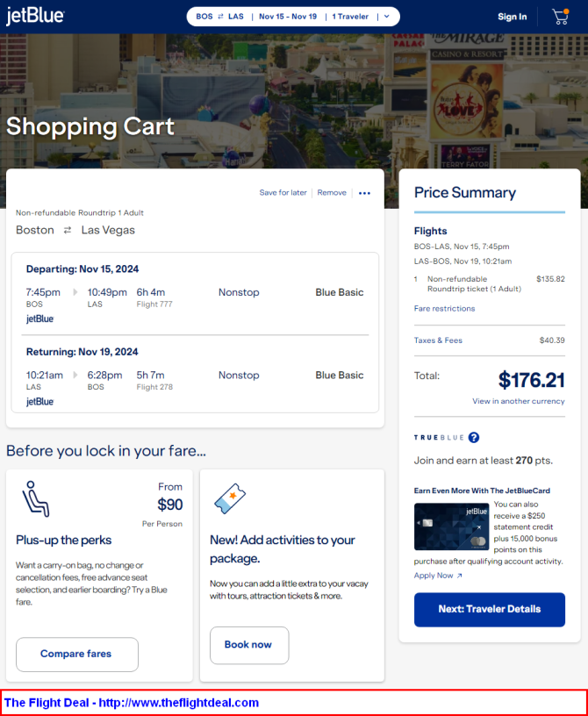Click the roundtrip arrows between Boston and Las Vegas
Screen dimensions: 588x716
pyautogui.click(x=68, y=230)
